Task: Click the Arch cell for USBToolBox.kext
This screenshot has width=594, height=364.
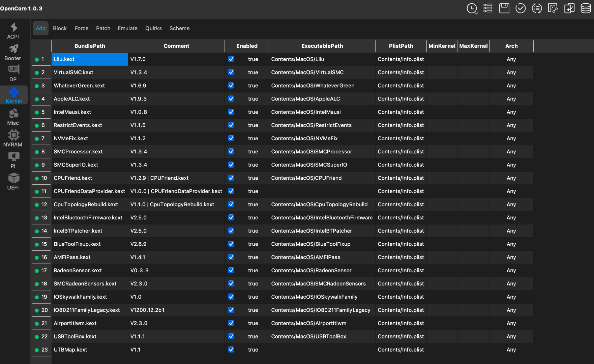Action: pos(511,336)
